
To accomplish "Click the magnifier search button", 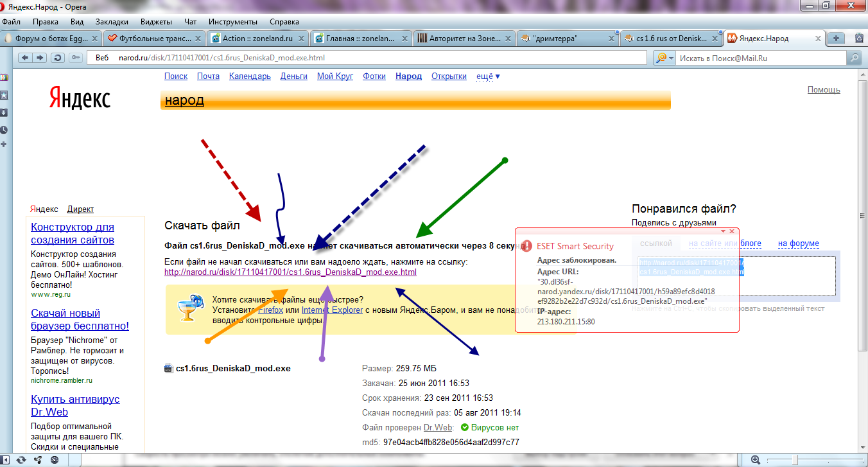I will point(854,58).
